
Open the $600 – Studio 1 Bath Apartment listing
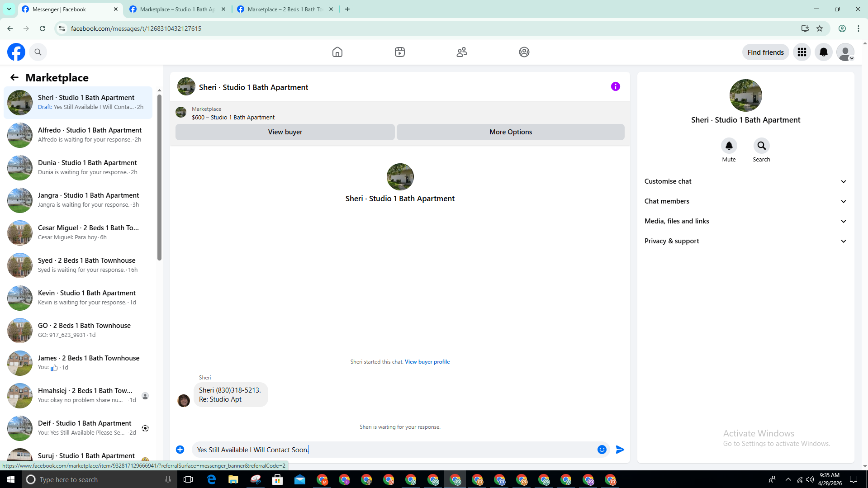[233, 117]
